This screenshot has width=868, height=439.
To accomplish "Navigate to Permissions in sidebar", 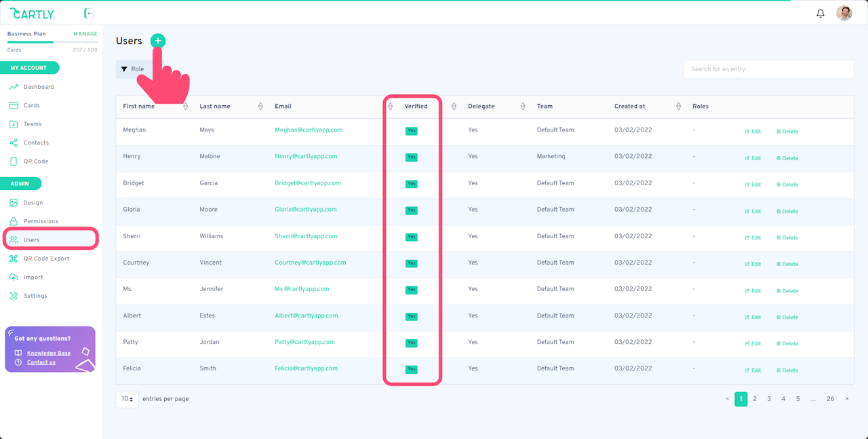I will pyautogui.click(x=41, y=221).
